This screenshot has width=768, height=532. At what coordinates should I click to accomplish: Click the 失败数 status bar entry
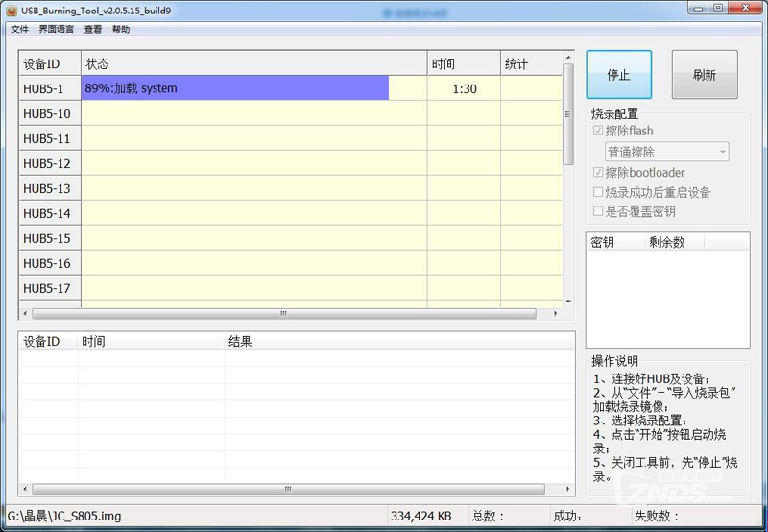[x=657, y=516]
